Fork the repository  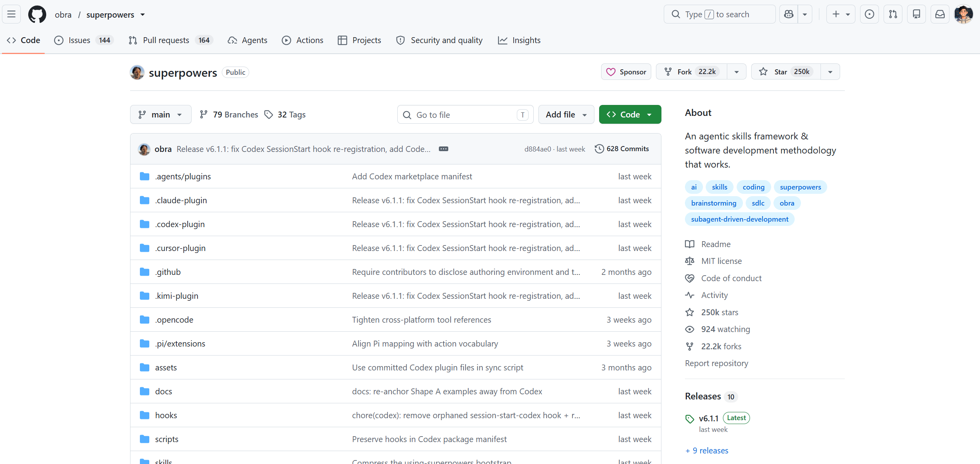tap(692, 72)
